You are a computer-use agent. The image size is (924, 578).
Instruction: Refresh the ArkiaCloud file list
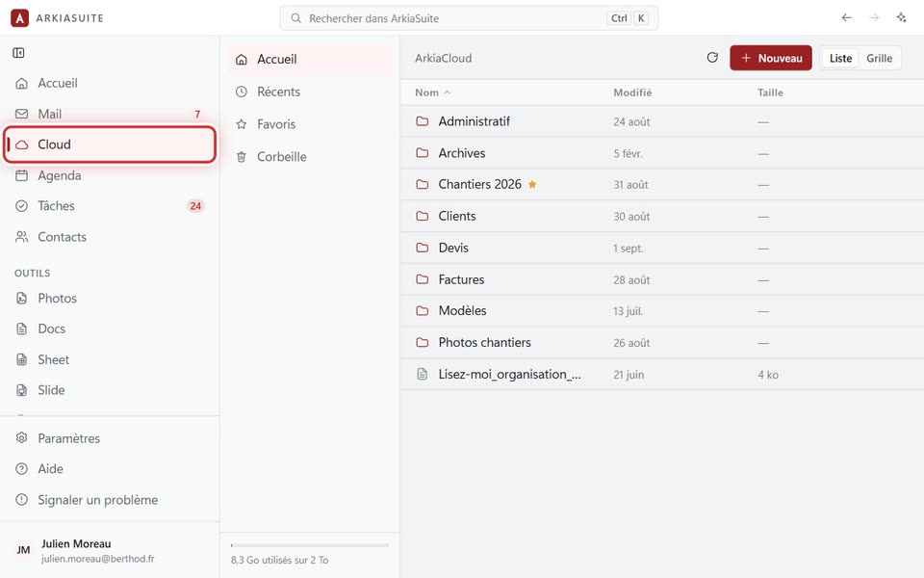[712, 58]
